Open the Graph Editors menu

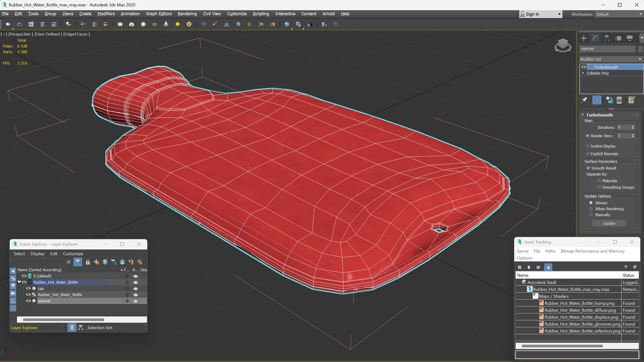pos(158,14)
